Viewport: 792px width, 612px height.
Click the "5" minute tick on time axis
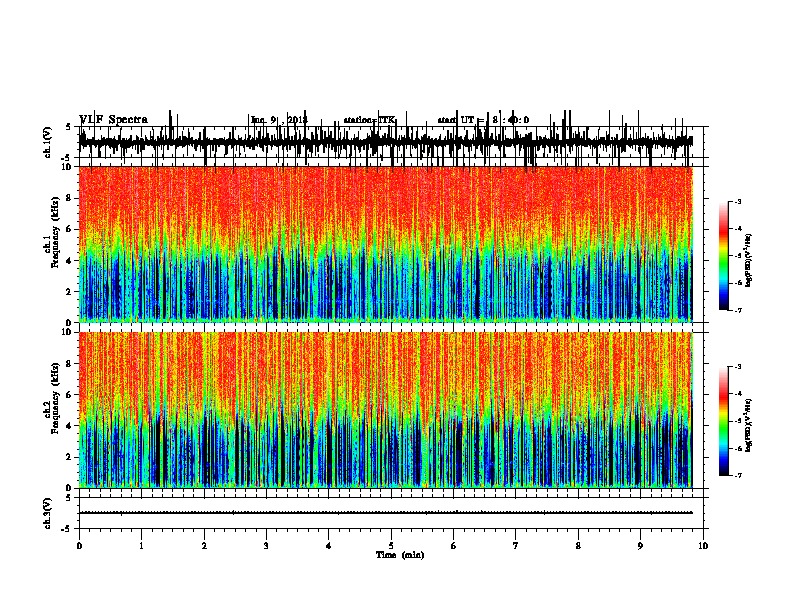pyautogui.click(x=391, y=546)
